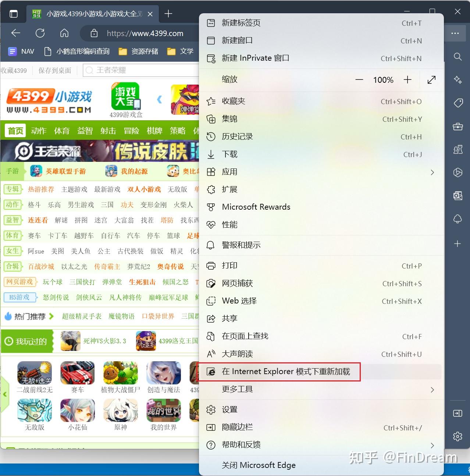This screenshot has width=470, height=476.
Task: Open the shopping tag icon in sidebar
Action: pos(458,103)
